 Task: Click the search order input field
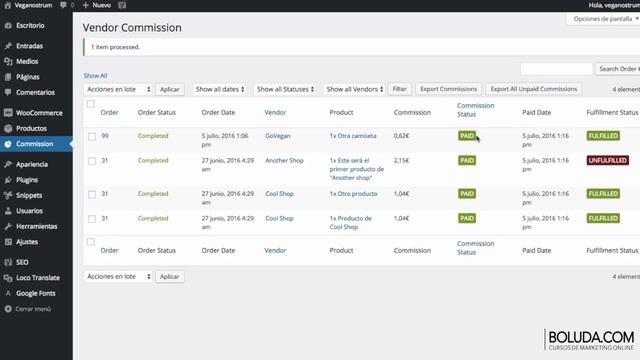pos(556,69)
